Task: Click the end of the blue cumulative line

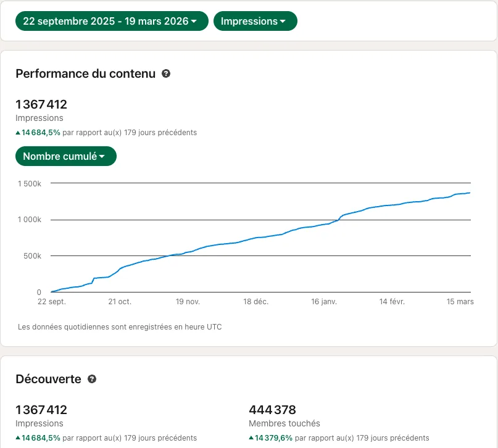Action: (470, 193)
